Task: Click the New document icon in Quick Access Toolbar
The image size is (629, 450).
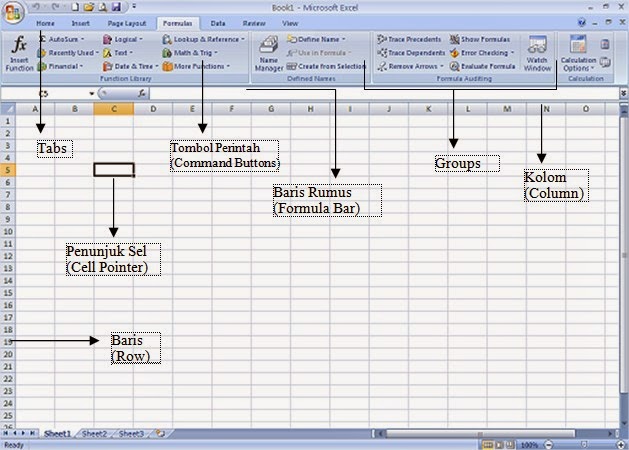Action: pyautogui.click(x=75, y=7)
